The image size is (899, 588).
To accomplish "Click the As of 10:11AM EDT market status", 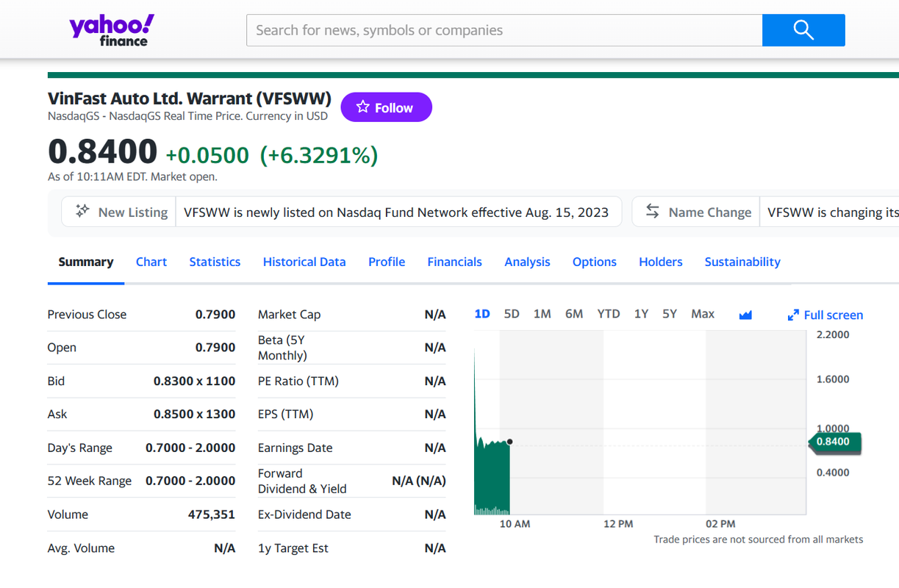I will [x=132, y=176].
